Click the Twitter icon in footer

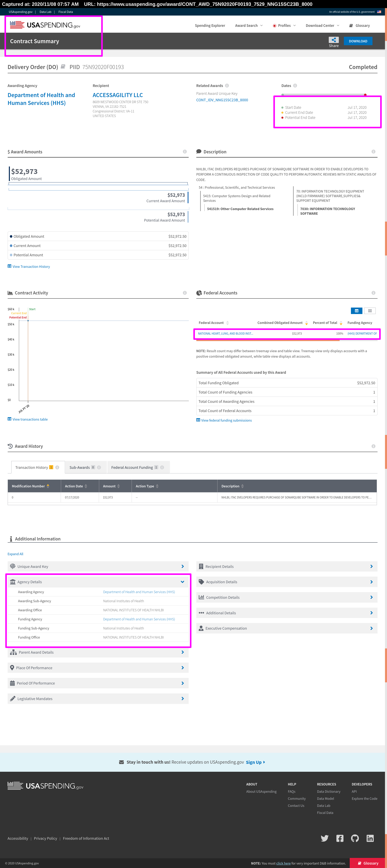(324, 838)
